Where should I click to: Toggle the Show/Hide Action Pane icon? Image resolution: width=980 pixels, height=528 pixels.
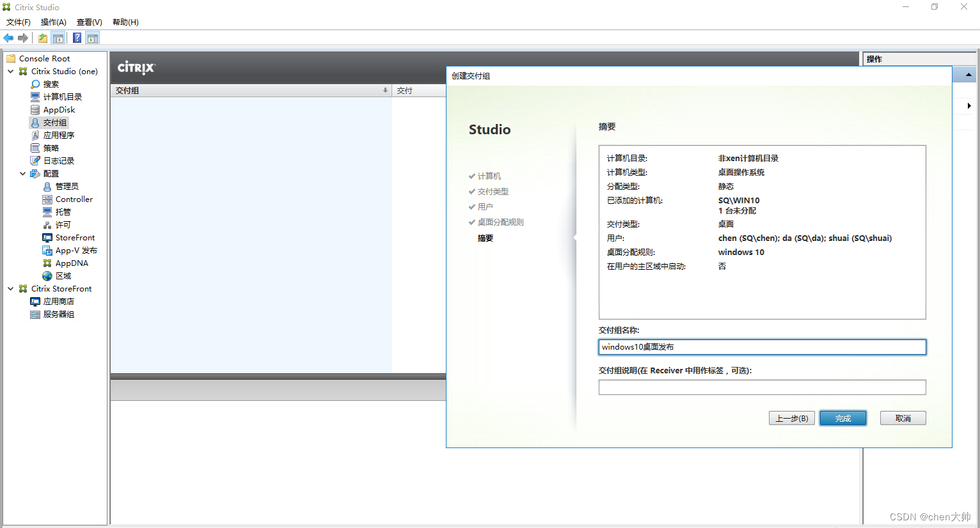(93, 38)
